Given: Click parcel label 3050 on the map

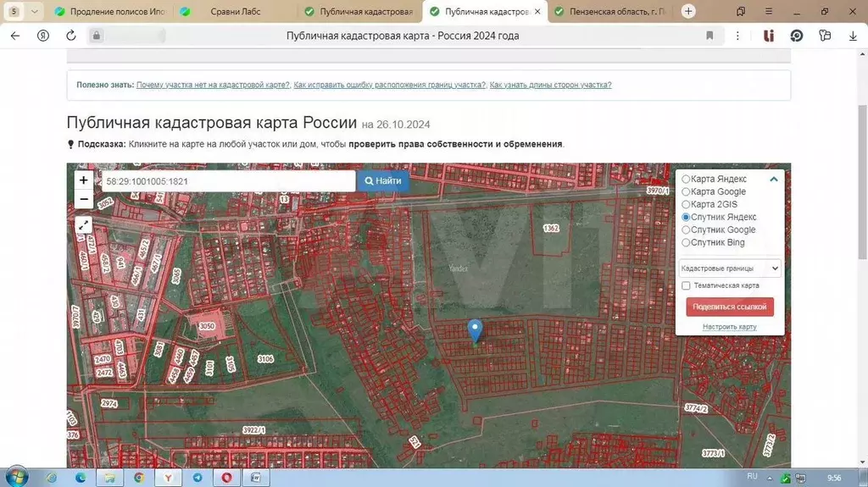Looking at the screenshot, I should click(207, 326).
